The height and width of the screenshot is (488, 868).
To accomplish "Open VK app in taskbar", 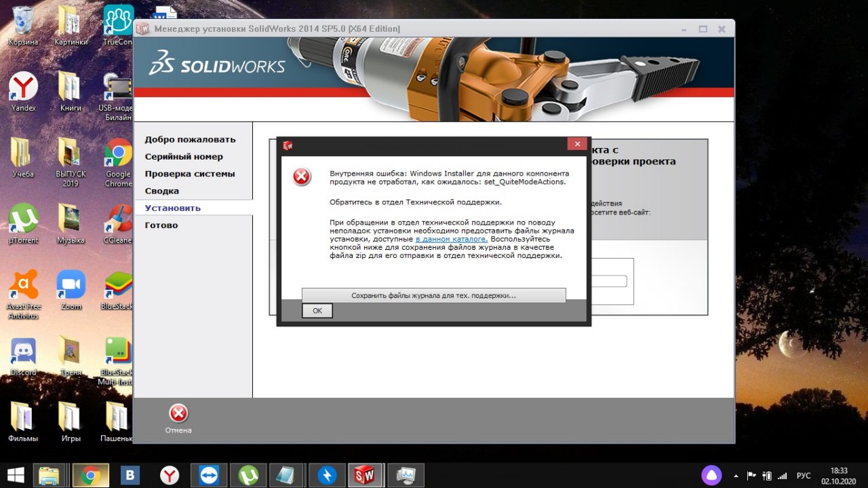I will click(130, 475).
